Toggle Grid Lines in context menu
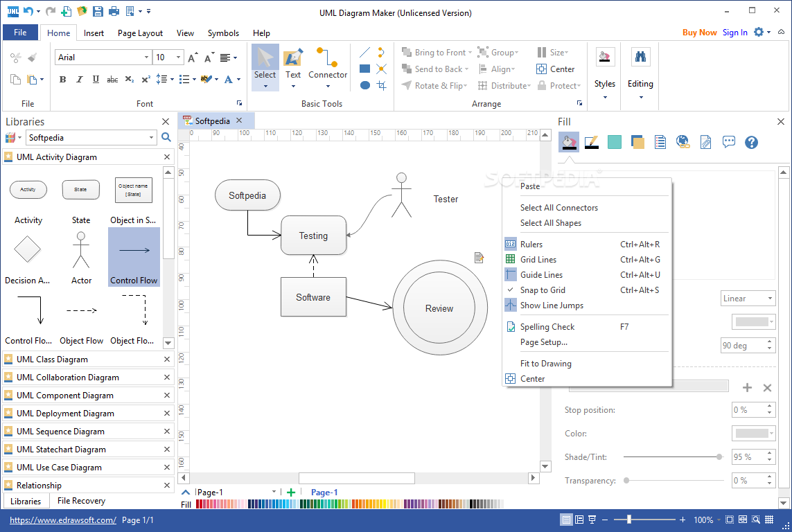 (587, 260)
